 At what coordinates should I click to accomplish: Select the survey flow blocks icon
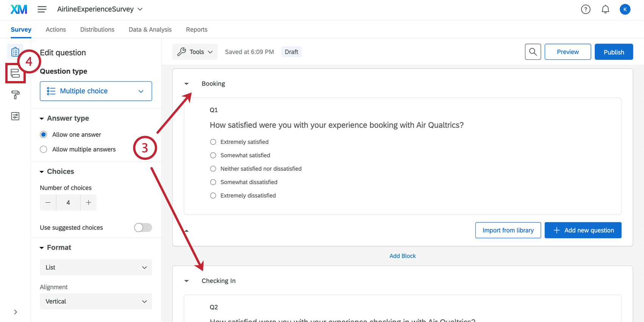point(15,73)
